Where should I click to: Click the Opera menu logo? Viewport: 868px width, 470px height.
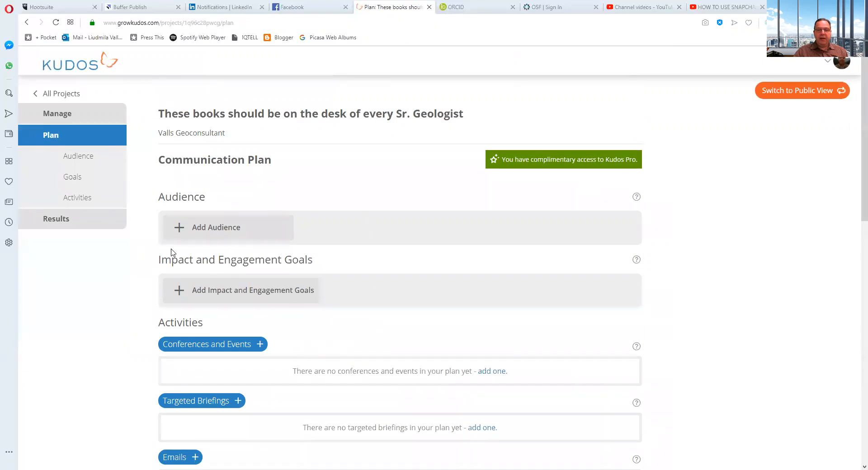[9, 9]
